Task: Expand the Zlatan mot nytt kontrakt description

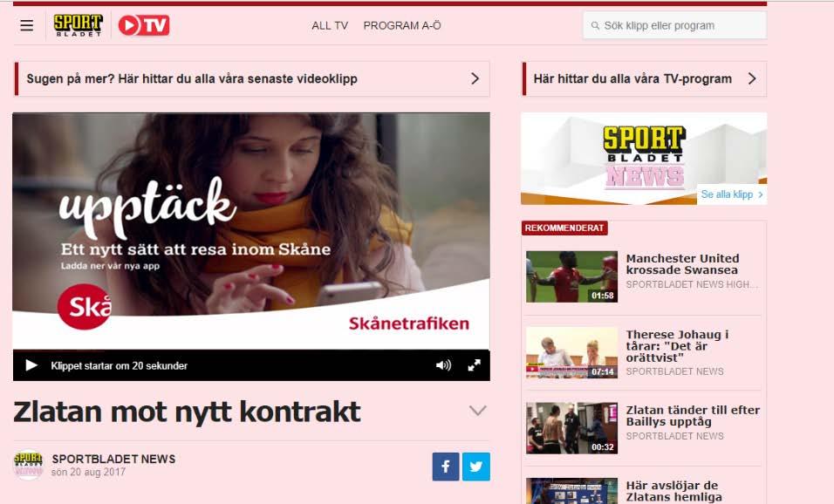Action: coord(478,411)
